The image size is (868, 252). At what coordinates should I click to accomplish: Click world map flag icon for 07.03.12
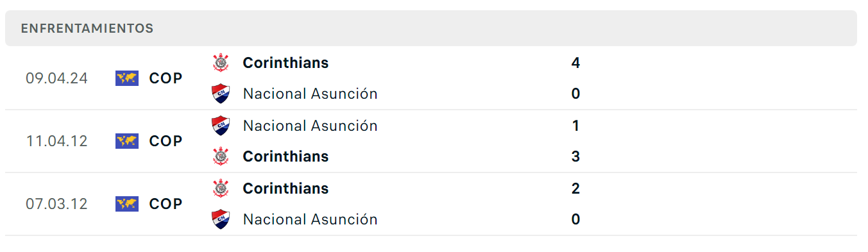(x=127, y=204)
